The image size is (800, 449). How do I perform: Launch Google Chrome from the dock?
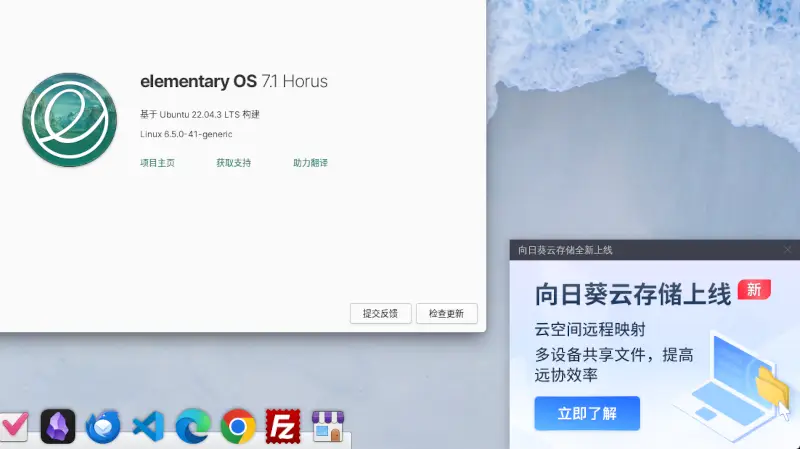(238, 426)
